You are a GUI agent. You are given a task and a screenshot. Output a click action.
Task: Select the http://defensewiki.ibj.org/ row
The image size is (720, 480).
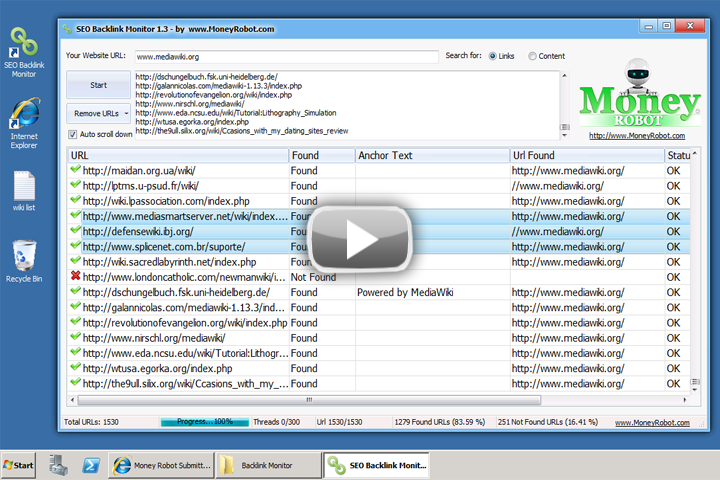(379, 232)
